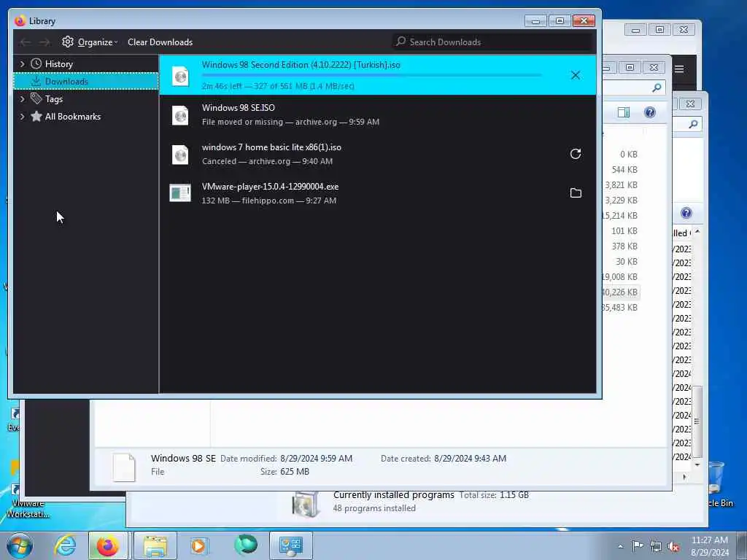
Task: Click Clear Downloads
Action: click(x=160, y=42)
